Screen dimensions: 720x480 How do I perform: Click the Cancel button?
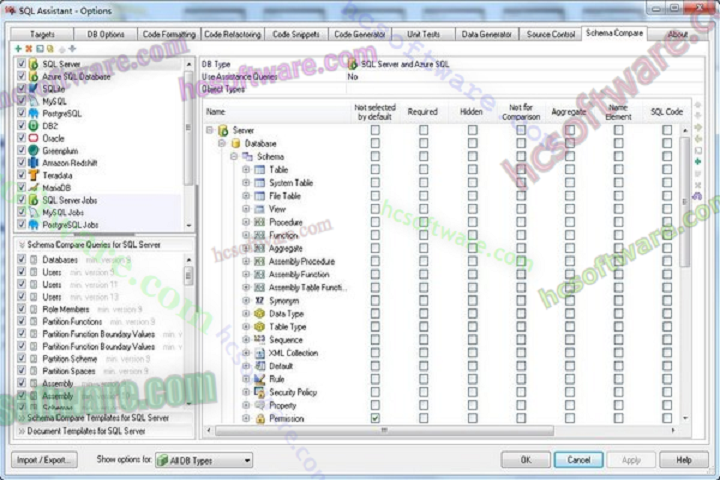click(x=579, y=460)
